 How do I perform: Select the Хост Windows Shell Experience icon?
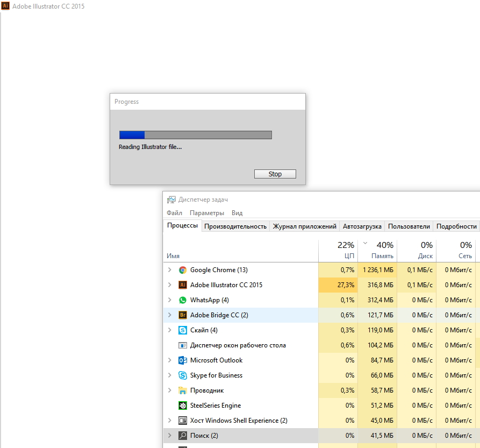click(x=183, y=421)
